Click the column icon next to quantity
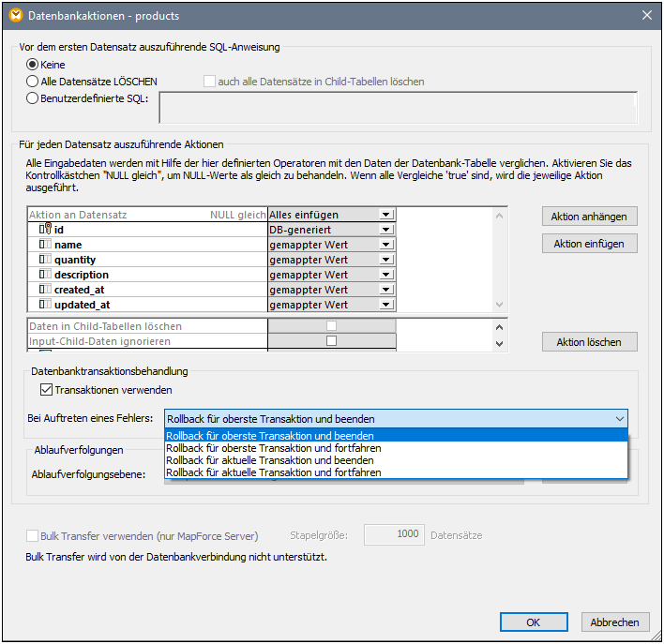 click(x=45, y=260)
